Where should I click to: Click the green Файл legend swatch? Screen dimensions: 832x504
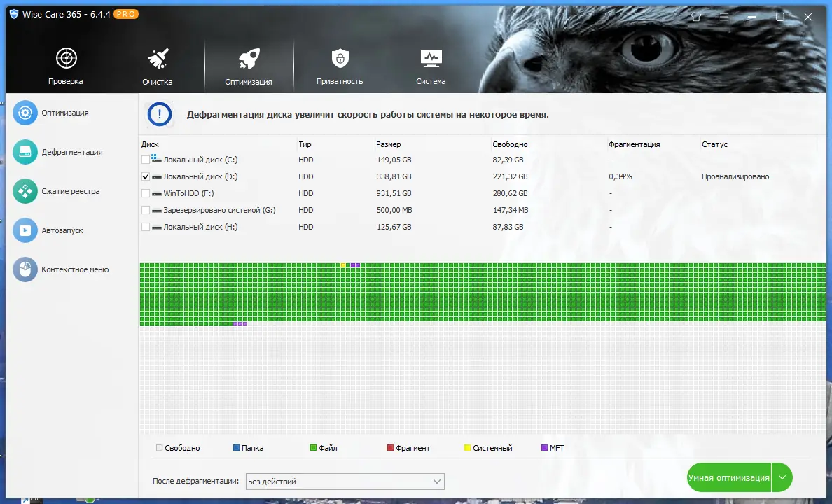coord(313,448)
